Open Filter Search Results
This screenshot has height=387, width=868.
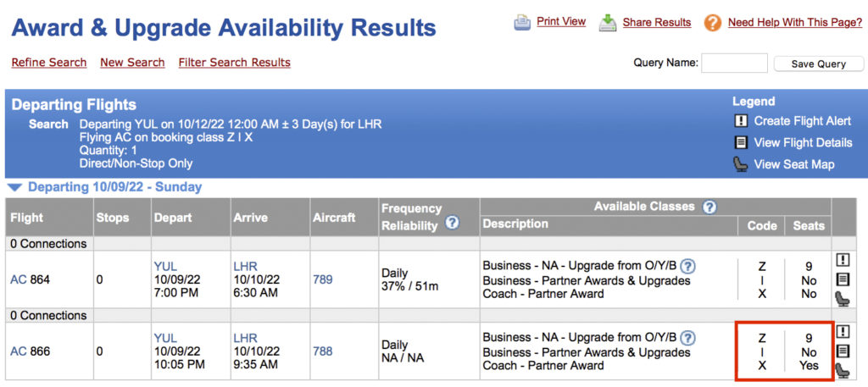[234, 63]
